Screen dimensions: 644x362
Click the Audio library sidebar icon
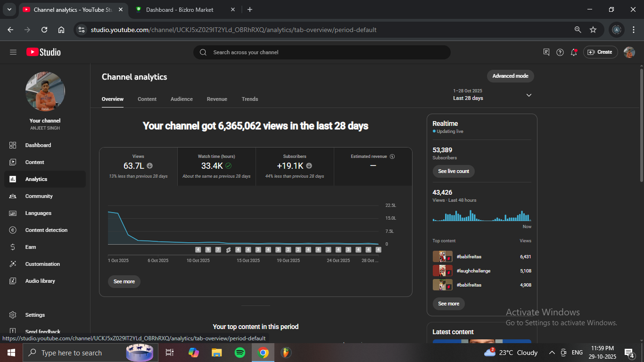13,281
